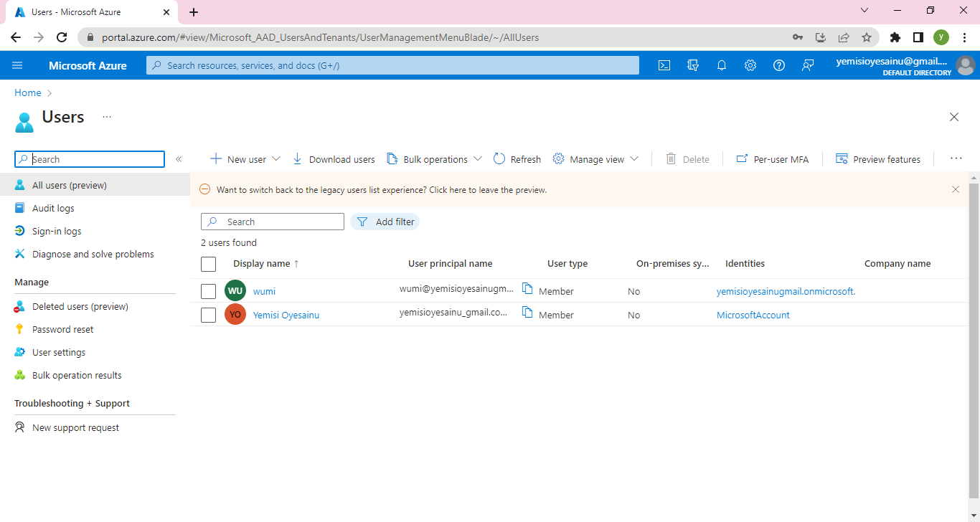980x522 pixels.
Task: Click the account avatar in the top bar
Action: point(966,65)
